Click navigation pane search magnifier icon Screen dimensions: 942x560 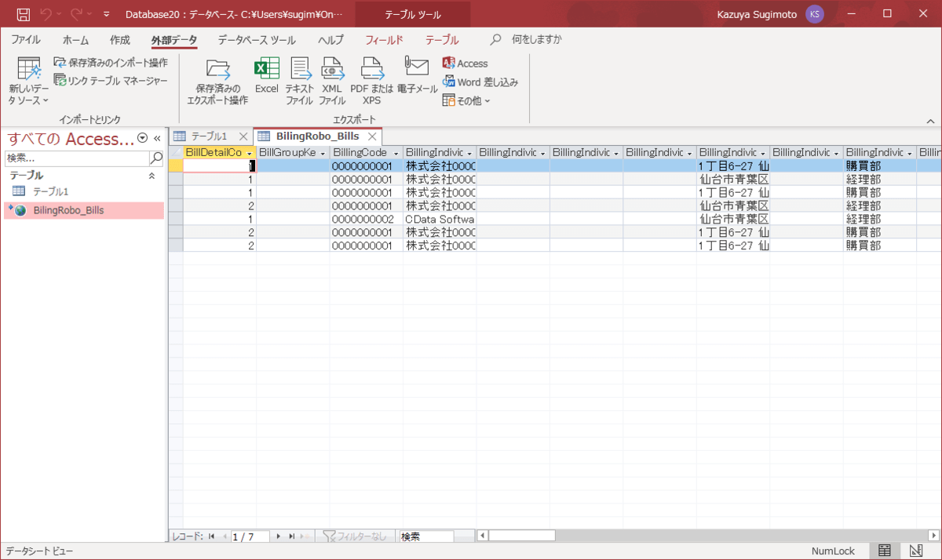pos(155,158)
